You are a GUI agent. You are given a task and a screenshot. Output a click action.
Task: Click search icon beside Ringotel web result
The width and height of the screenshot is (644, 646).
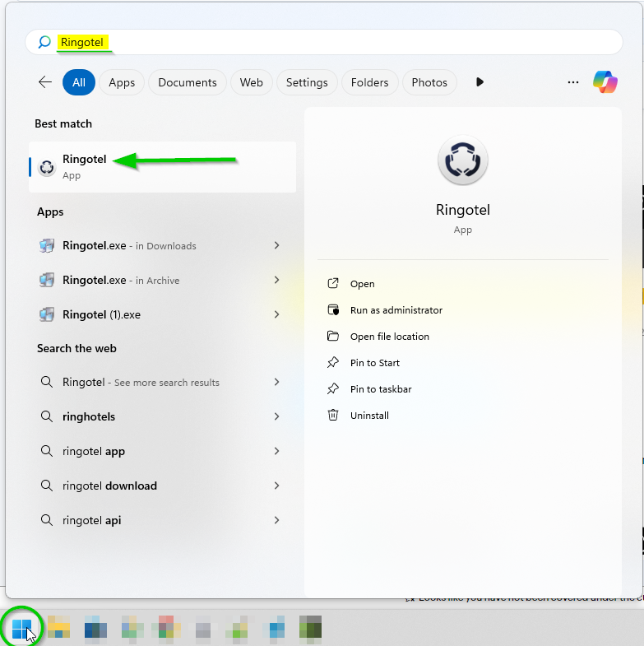pos(47,383)
